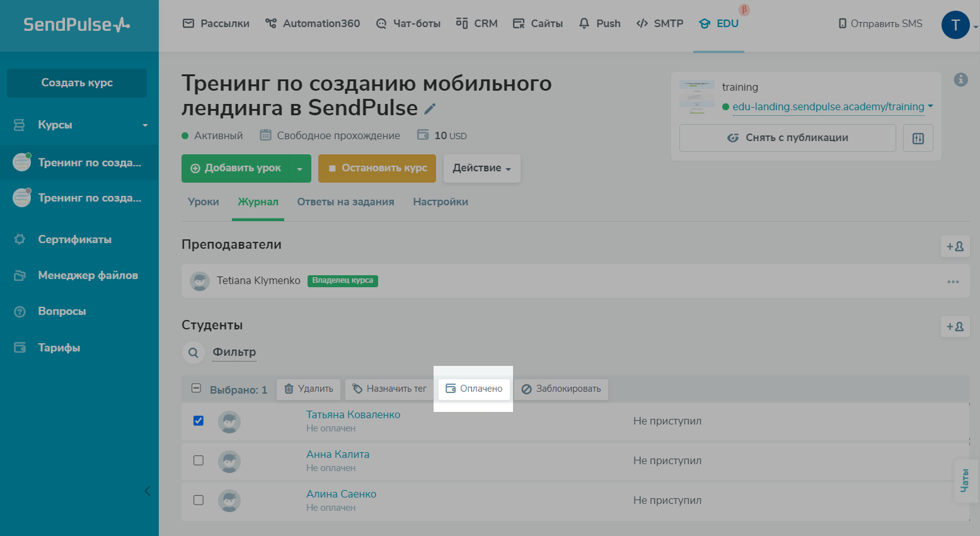
Task: Click Отправить SMS link
Action: point(880,24)
